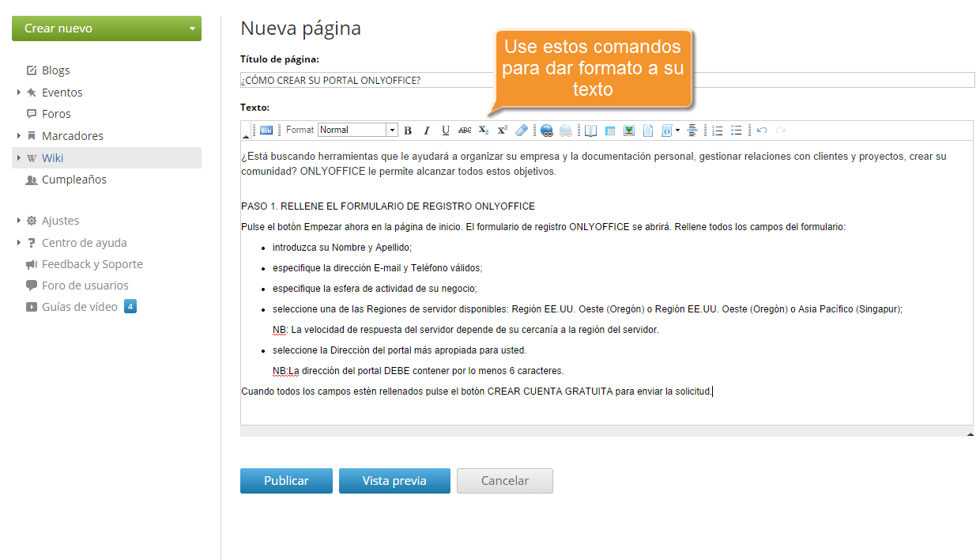Apply superscript formatting
This screenshot has width=980, height=560.
503,130
